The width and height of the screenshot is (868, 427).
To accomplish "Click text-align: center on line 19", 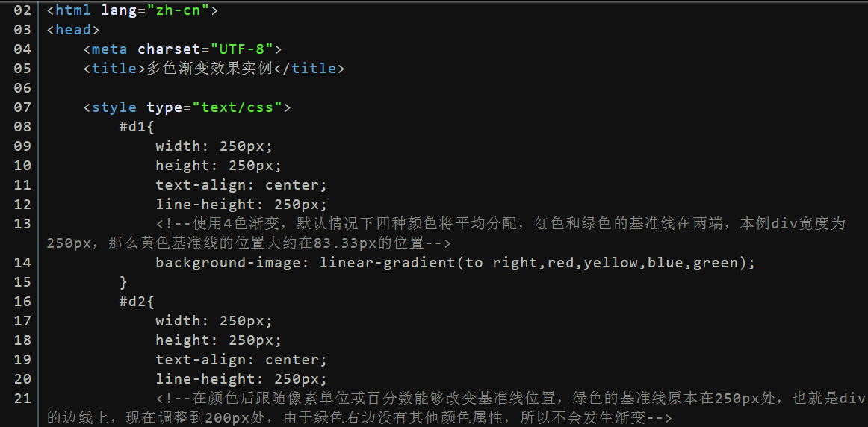I will pos(241,360).
